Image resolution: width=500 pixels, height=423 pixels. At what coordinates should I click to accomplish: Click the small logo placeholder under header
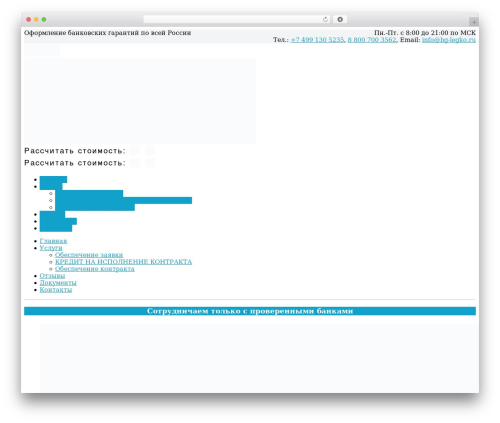coord(42,50)
